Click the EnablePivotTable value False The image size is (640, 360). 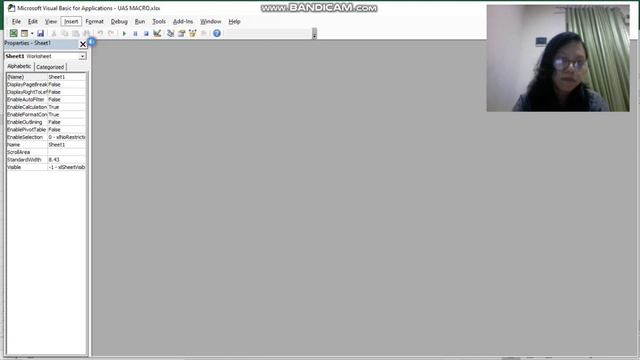67,130
